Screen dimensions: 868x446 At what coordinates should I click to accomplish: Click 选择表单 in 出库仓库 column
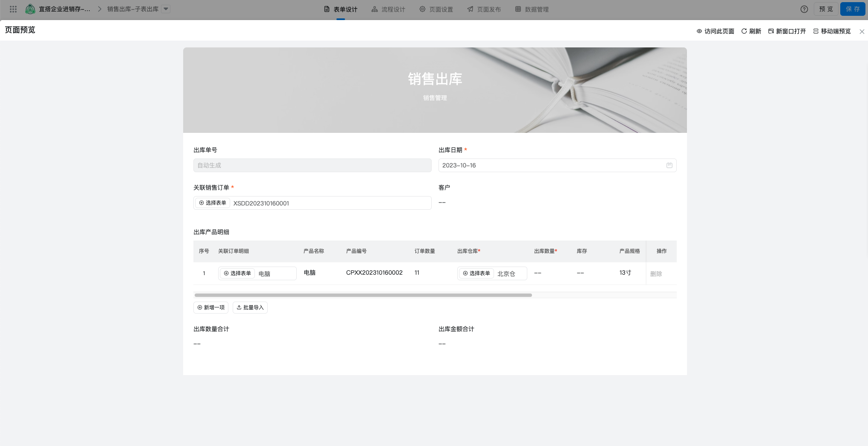pos(476,273)
